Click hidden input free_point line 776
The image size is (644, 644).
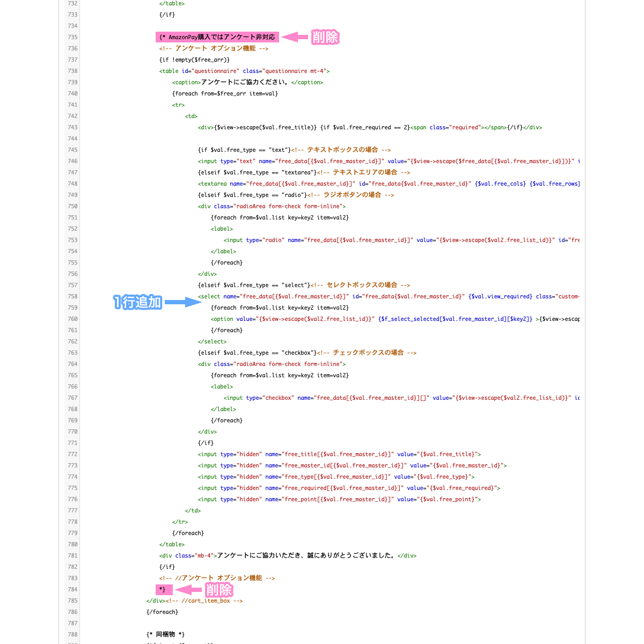(339, 499)
